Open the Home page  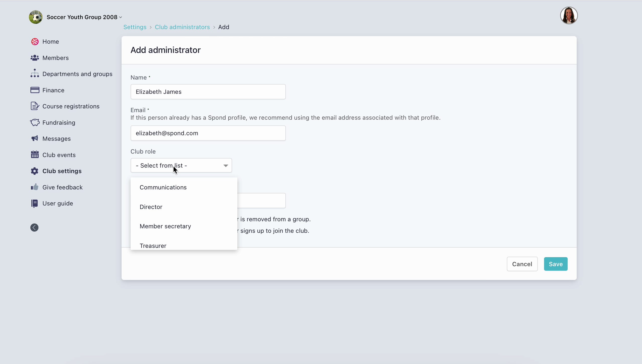[51, 41]
